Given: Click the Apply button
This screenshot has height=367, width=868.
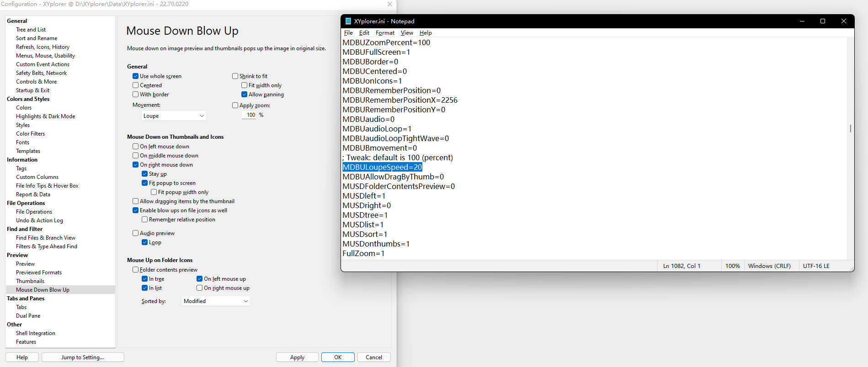Looking at the screenshot, I should click(x=297, y=357).
